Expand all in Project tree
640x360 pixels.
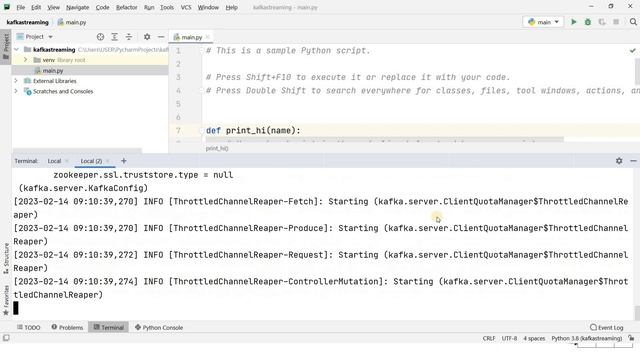[115, 37]
